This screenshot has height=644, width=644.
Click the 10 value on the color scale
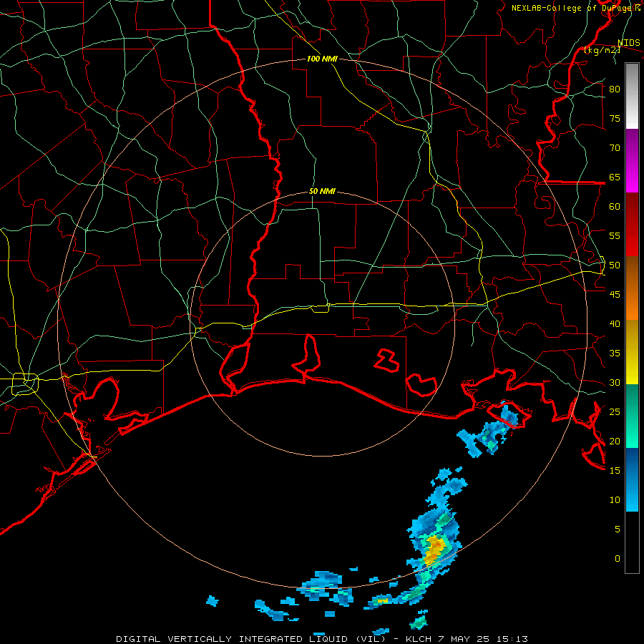coord(615,500)
